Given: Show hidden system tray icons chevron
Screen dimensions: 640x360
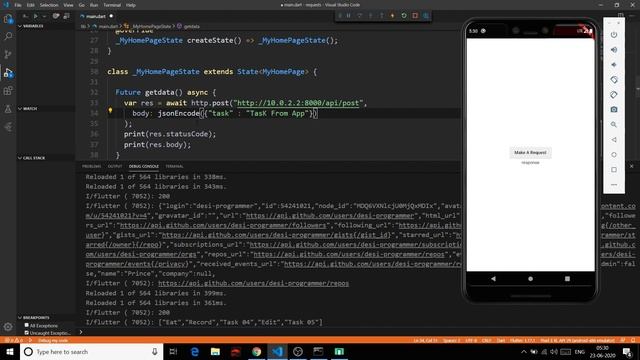Looking at the screenshot, I should 524,352.
